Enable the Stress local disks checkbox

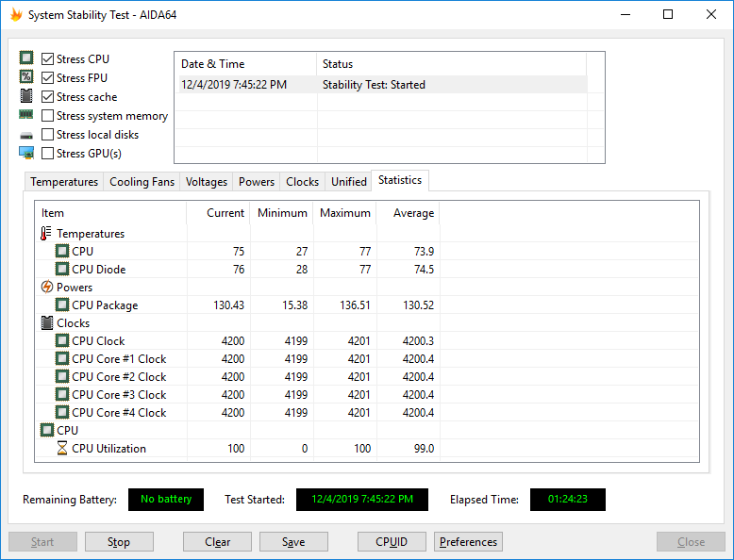[47, 134]
